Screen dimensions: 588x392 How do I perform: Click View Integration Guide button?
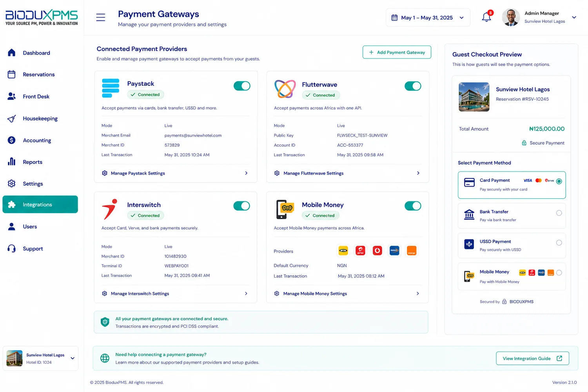click(x=532, y=358)
